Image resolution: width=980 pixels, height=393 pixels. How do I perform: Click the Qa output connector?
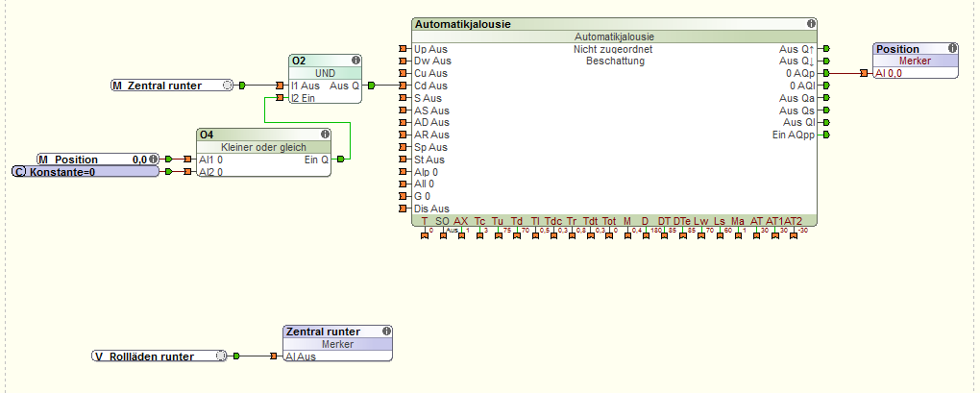pos(826,98)
